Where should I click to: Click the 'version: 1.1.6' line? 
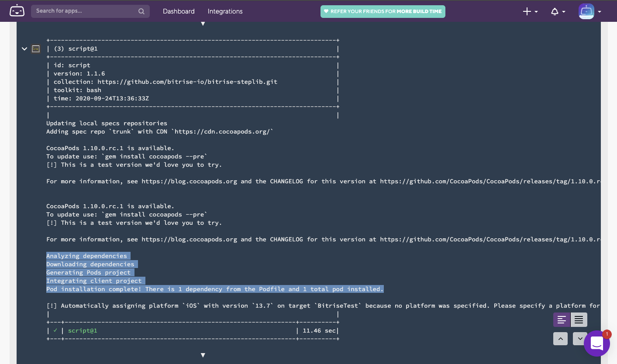click(x=79, y=74)
